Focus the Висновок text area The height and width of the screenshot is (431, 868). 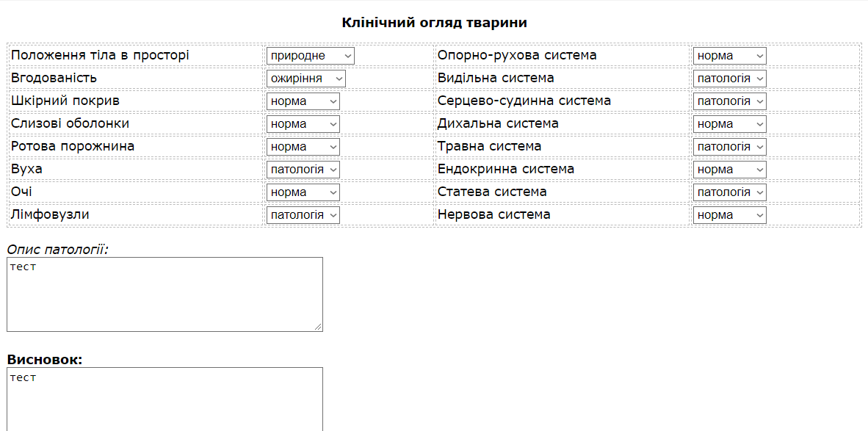pos(164,399)
